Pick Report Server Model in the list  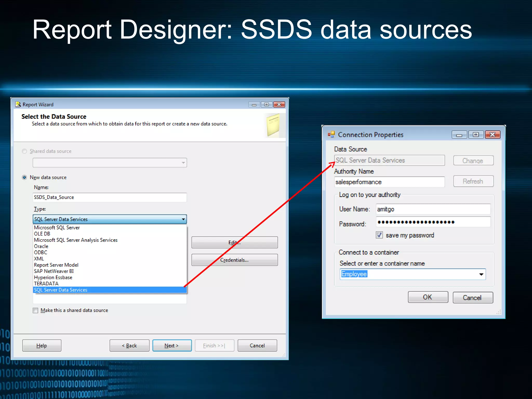coord(56,265)
